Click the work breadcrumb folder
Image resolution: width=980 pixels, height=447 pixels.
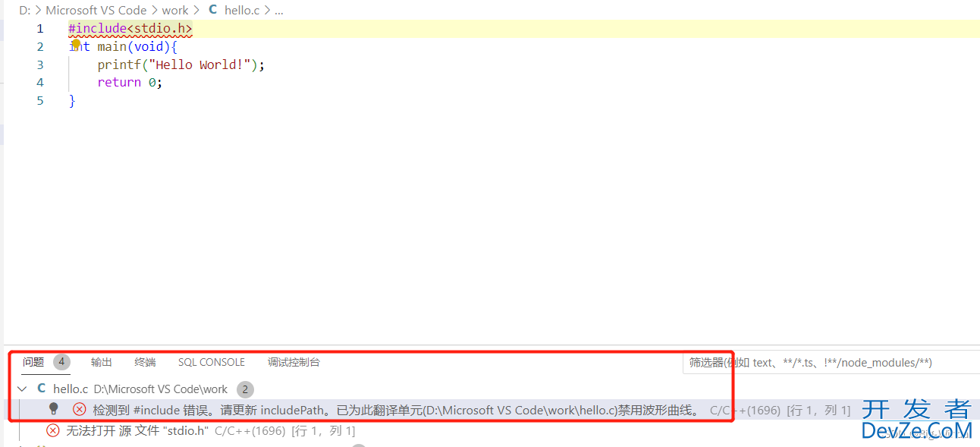pos(175,10)
